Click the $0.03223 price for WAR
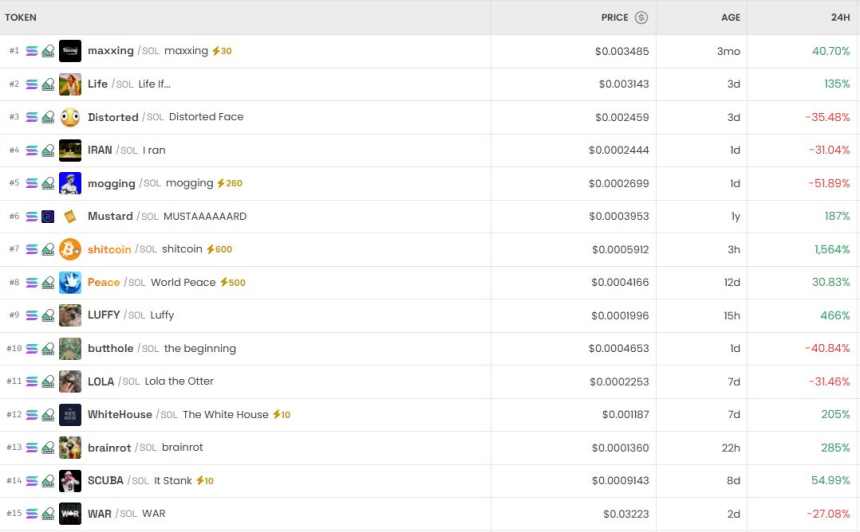Viewport: 860px width, 532px height. pos(626,514)
